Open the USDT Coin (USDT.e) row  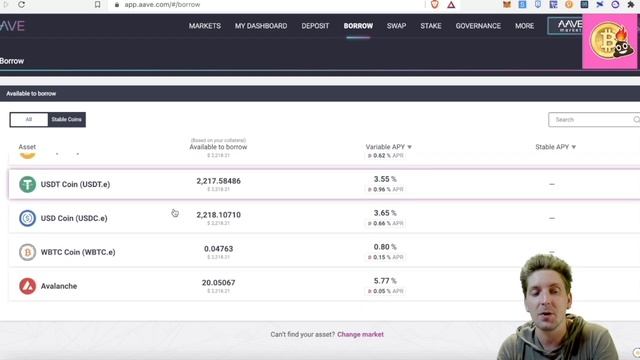pos(324,184)
